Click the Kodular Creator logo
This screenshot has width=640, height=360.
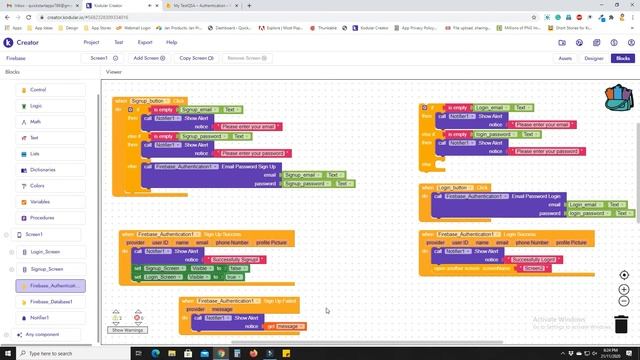click(x=8, y=42)
